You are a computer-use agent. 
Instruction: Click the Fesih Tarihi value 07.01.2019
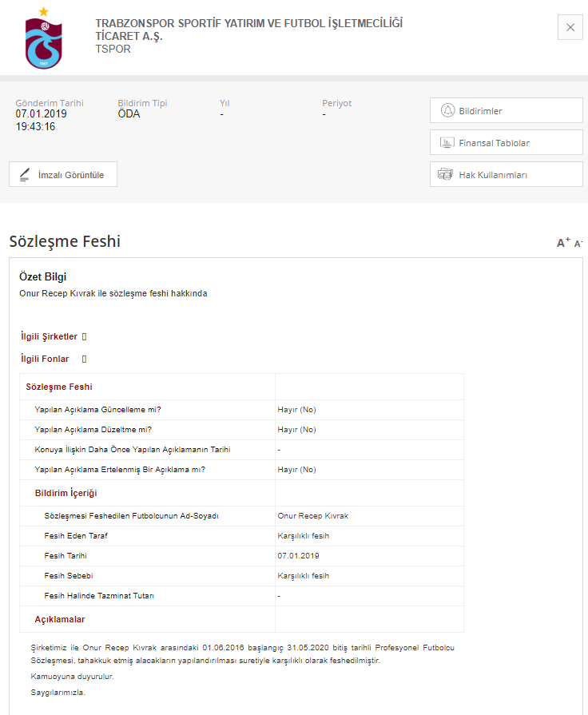click(x=298, y=556)
